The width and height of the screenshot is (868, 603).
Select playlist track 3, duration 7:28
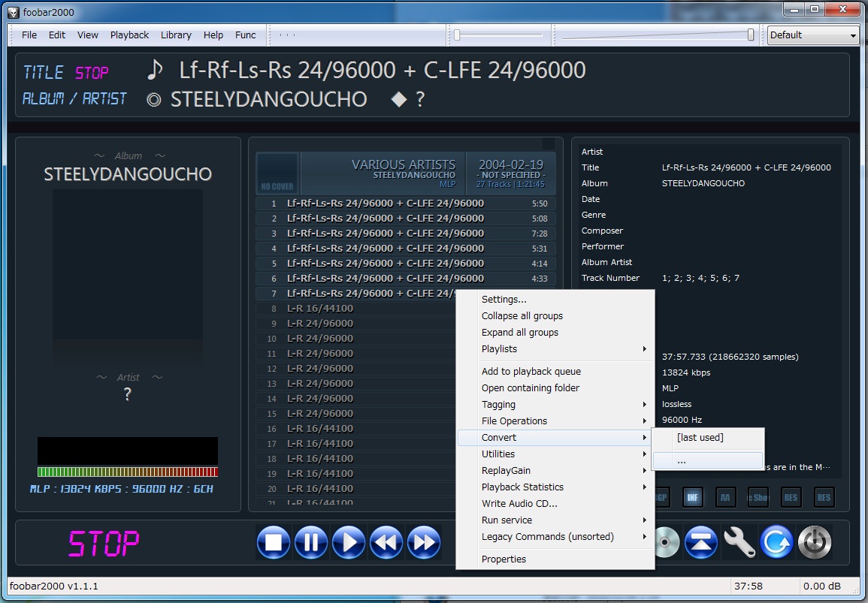406,234
